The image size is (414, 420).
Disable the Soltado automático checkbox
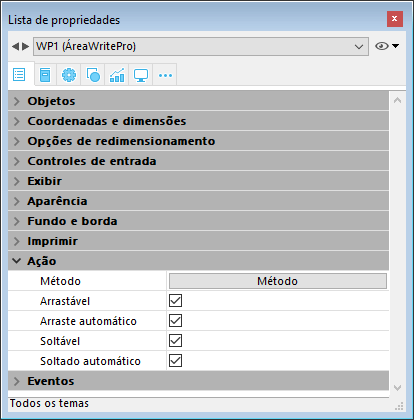click(175, 361)
